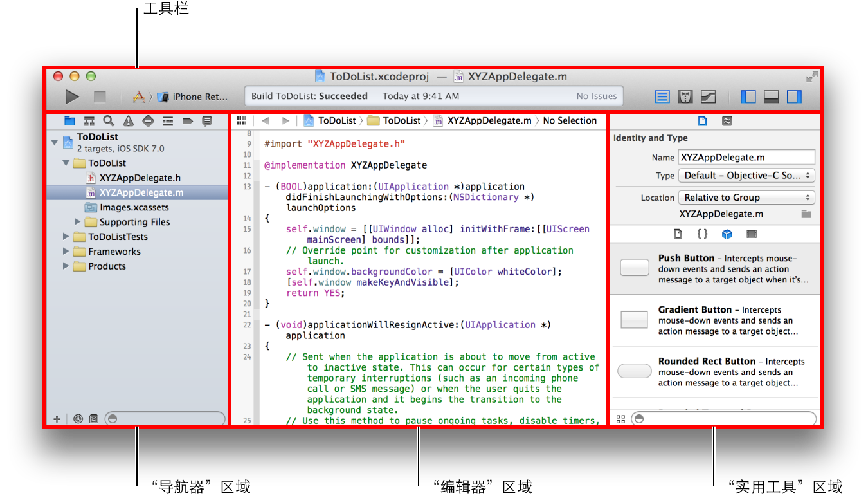Click ToDoList folder in jump bar
This screenshot has height=498, width=868.
click(x=395, y=120)
